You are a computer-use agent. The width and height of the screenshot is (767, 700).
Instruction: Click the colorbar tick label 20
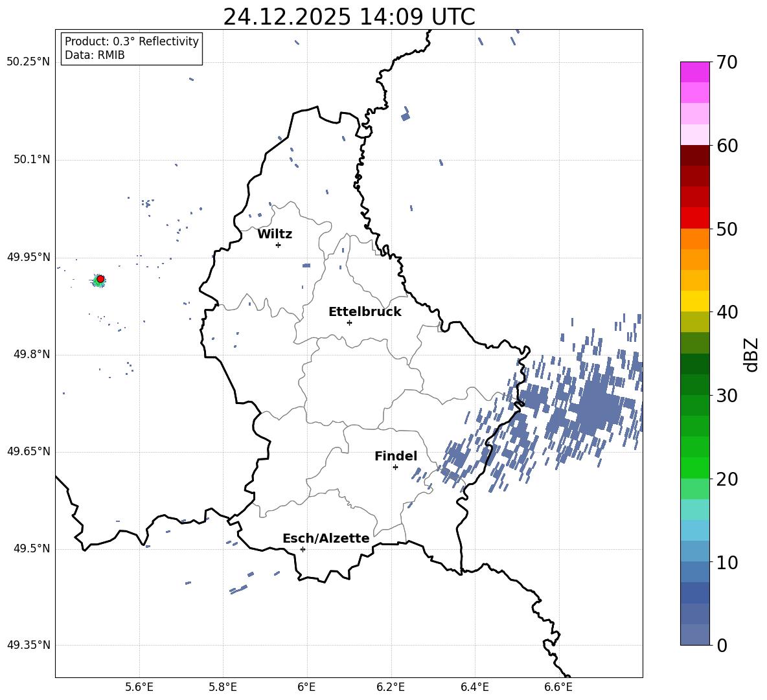(x=726, y=479)
